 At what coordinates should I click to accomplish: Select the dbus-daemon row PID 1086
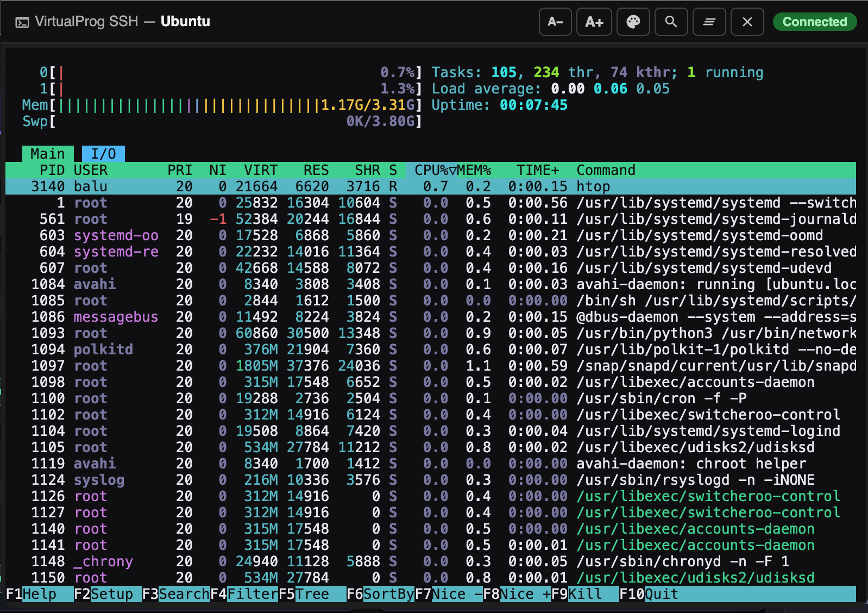click(431, 317)
